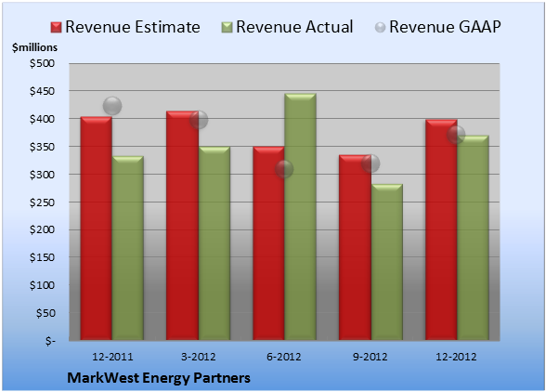546x392 pixels.
Task: Select the GAAP sphere marker for 9-2012
Action: [370, 163]
